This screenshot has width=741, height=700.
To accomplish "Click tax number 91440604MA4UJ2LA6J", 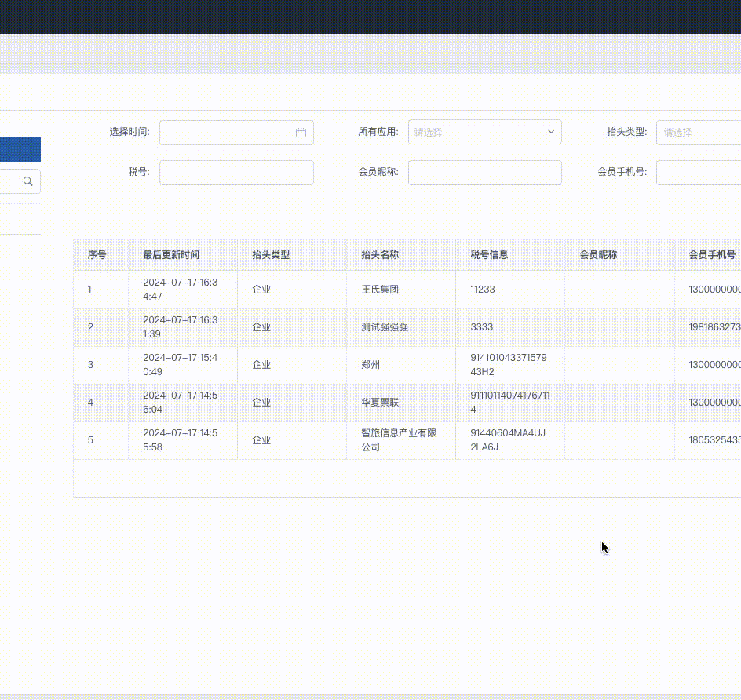I will click(508, 439).
